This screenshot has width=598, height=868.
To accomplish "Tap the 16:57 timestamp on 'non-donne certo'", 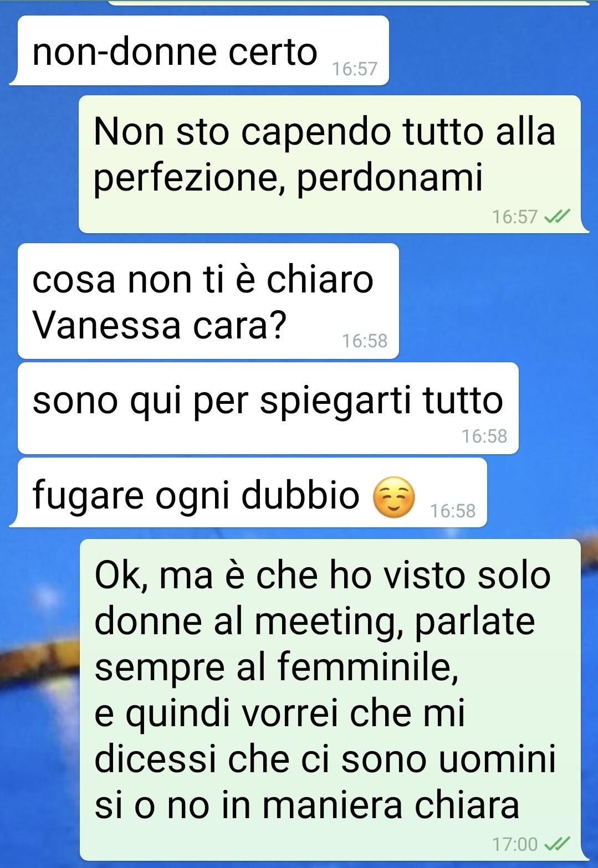I will point(355,69).
